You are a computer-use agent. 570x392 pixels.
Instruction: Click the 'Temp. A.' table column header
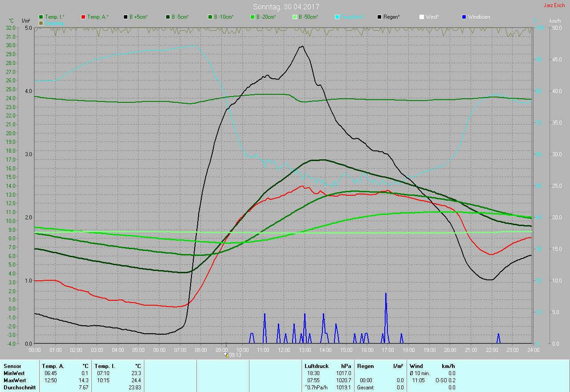point(53,366)
